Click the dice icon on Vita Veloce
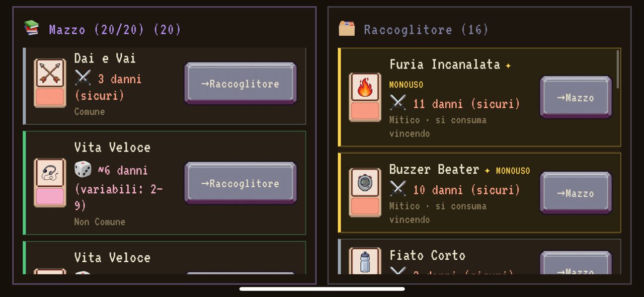Screen dimensions: 644x297 (x=83, y=170)
